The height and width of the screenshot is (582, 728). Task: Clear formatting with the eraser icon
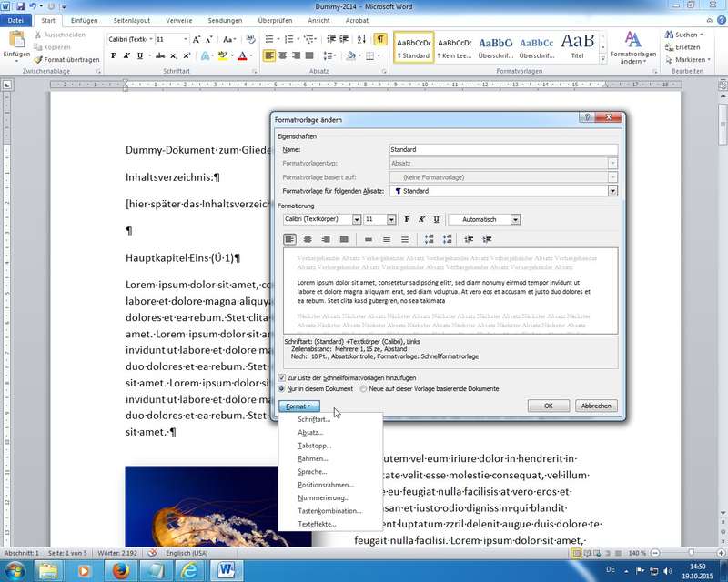pos(251,39)
